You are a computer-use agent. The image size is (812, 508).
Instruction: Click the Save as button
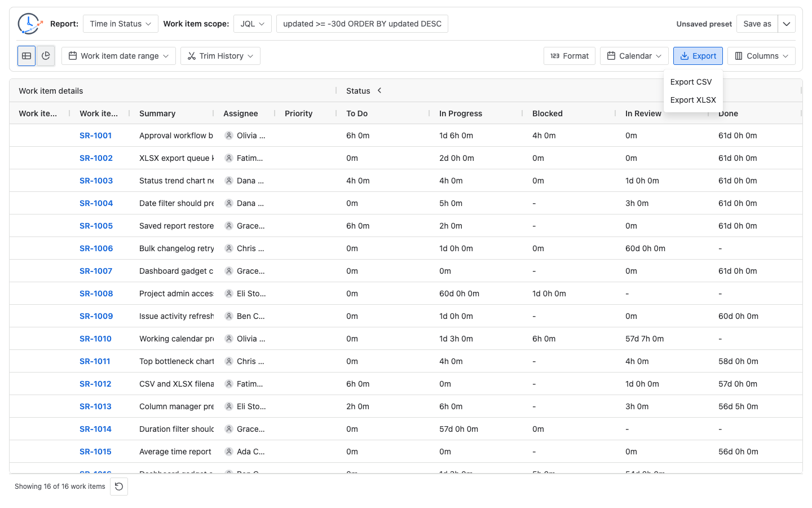point(757,24)
